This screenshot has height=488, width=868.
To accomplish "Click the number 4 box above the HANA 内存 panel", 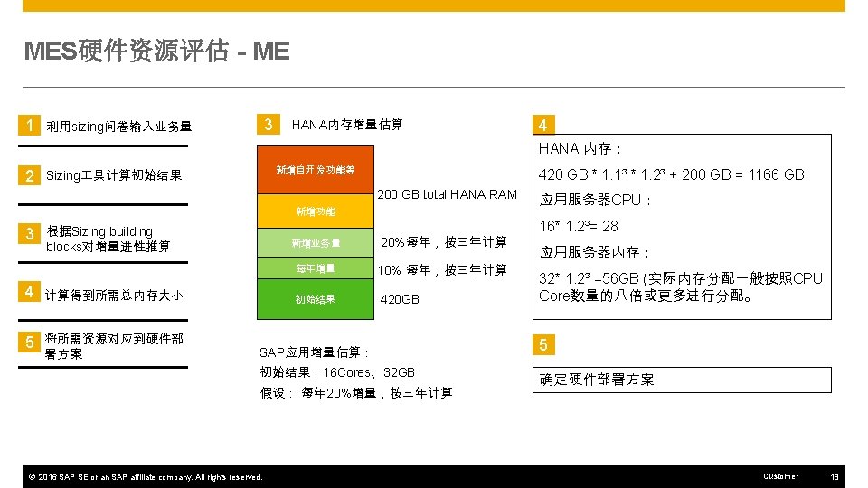I will (543, 125).
